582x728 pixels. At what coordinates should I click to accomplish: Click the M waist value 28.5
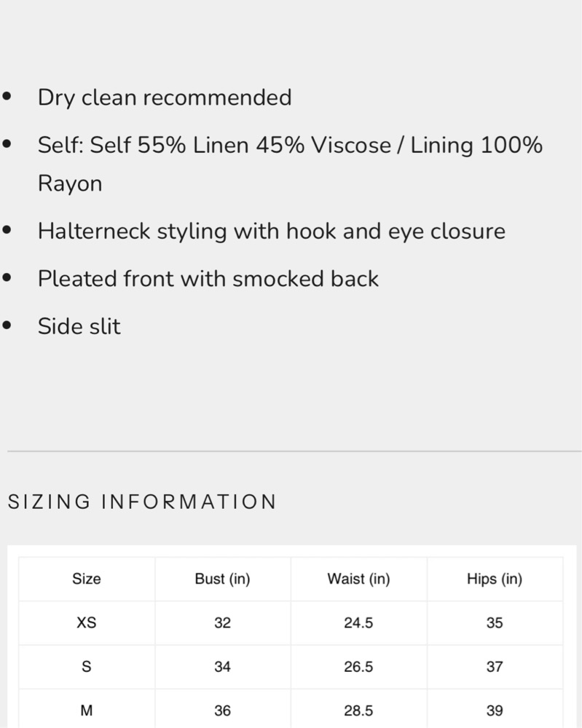[x=358, y=711]
